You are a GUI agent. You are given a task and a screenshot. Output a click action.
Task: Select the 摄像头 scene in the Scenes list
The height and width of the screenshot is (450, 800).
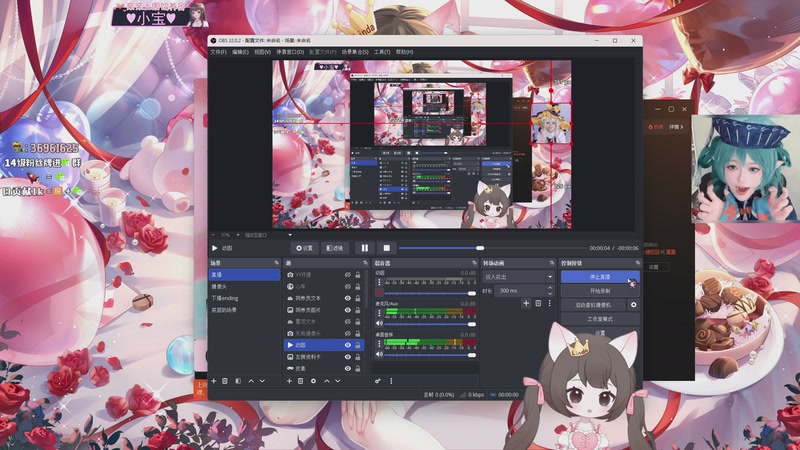pos(244,287)
